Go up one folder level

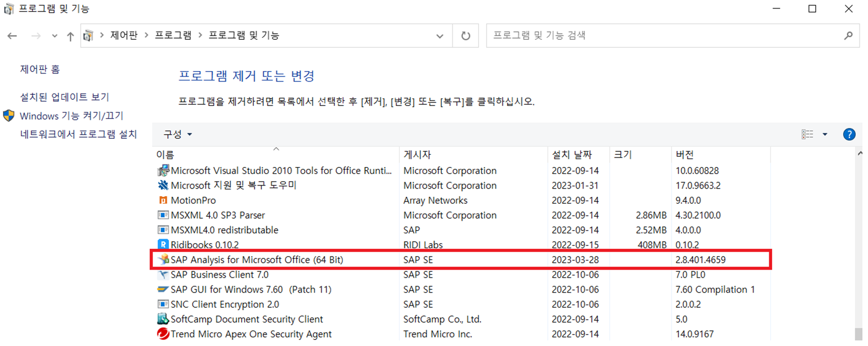(70, 36)
